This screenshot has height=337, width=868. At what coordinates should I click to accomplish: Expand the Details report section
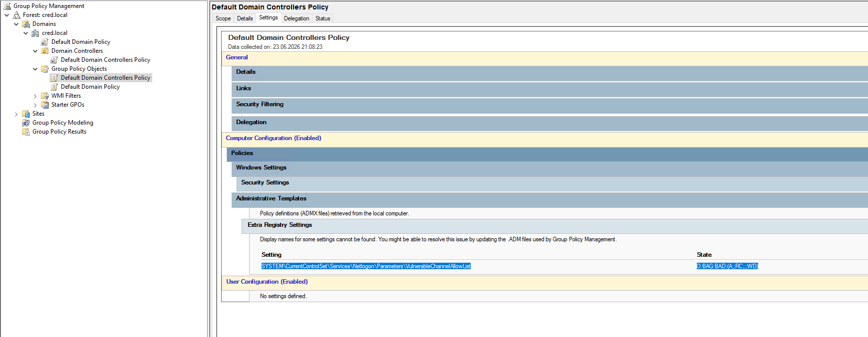pyautogui.click(x=550, y=73)
